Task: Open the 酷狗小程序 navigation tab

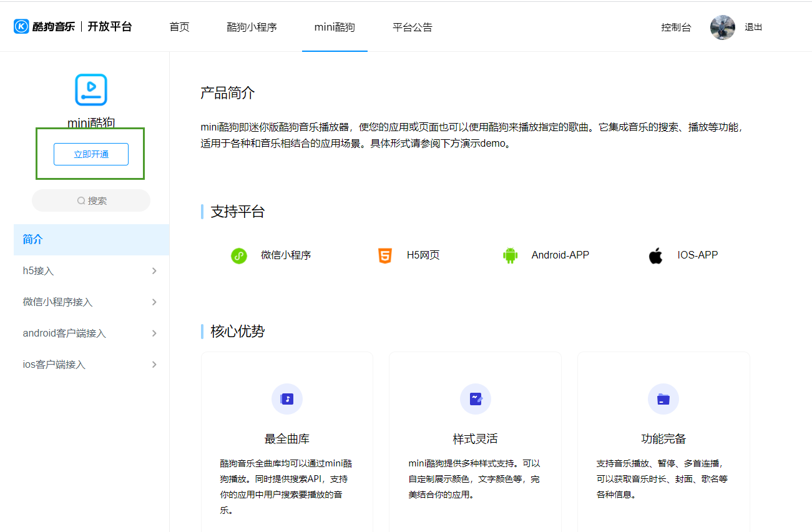Action: (252, 27)
